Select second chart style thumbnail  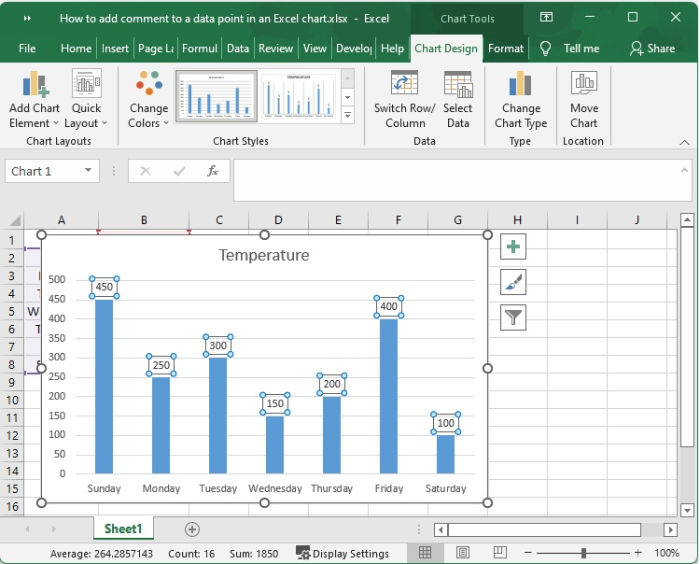pyautogui.click(x=298, y=96)
